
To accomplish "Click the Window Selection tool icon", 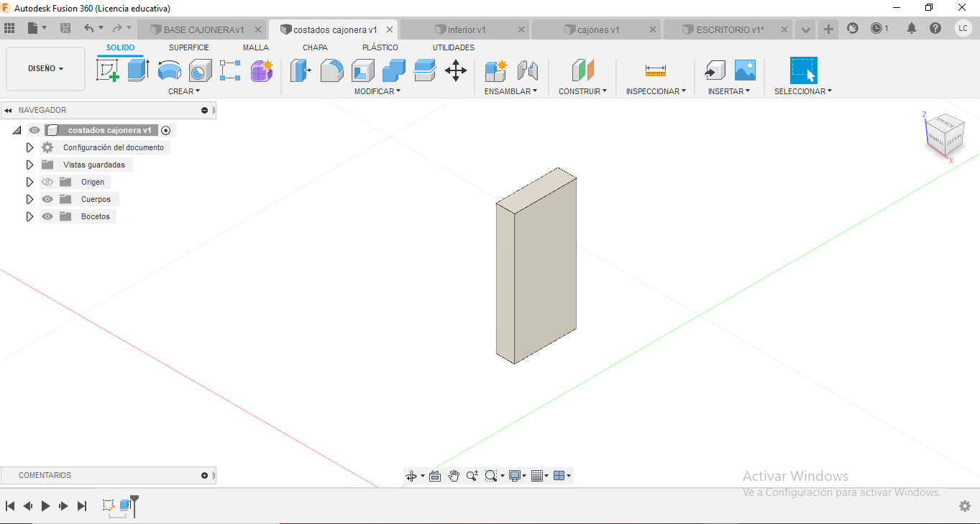I will (804, 70).
